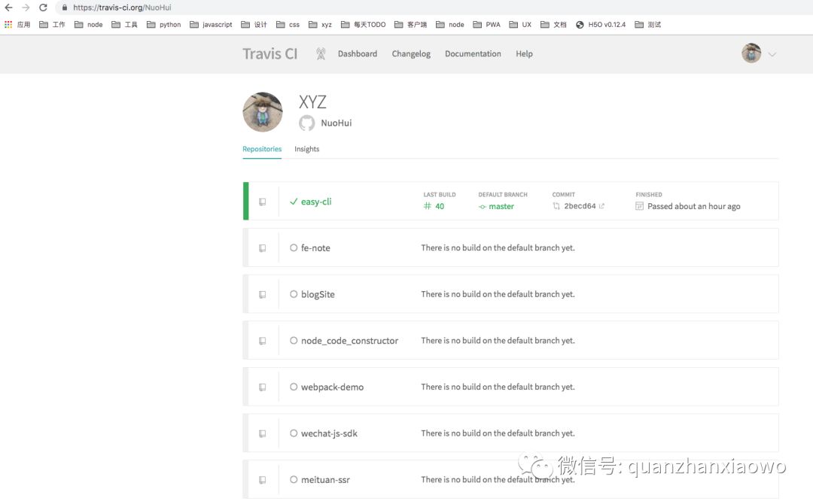
Task: Click the repository icon for blogSite
Action: tap(263, 294)
